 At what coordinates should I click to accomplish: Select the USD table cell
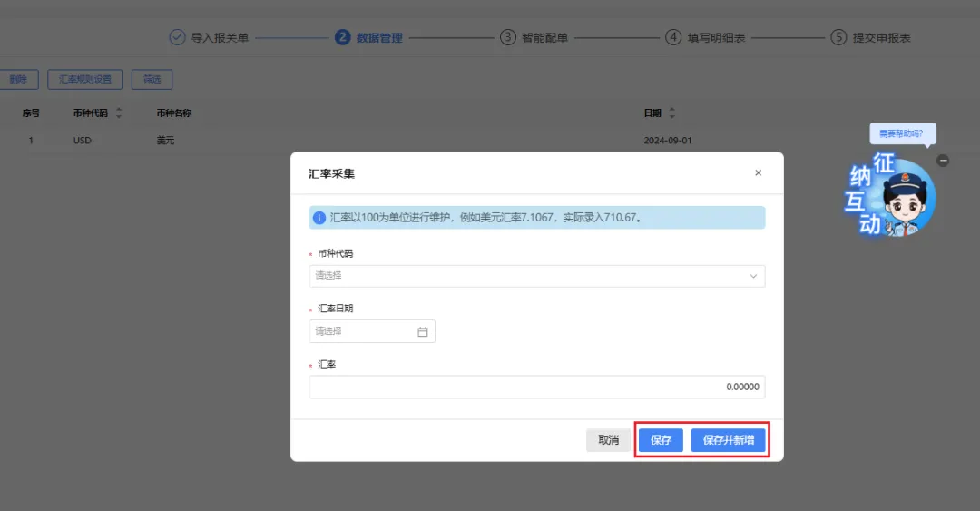tap(83, 141)
